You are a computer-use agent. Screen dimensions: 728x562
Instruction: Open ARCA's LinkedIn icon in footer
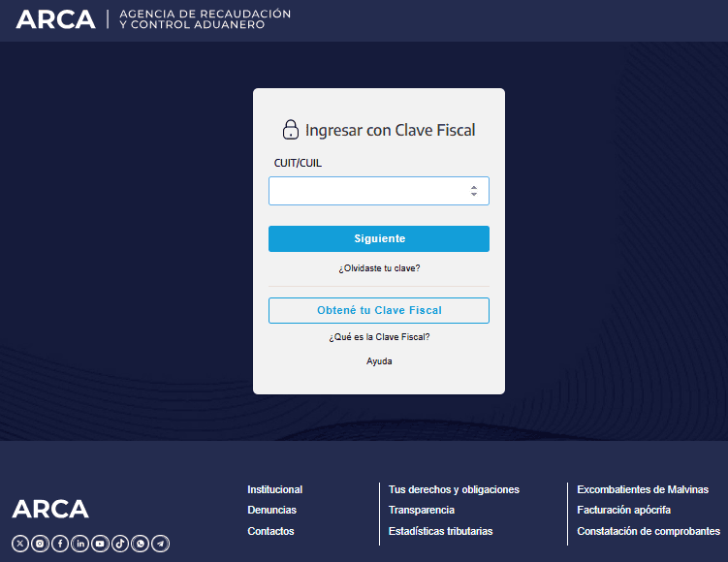80,544
